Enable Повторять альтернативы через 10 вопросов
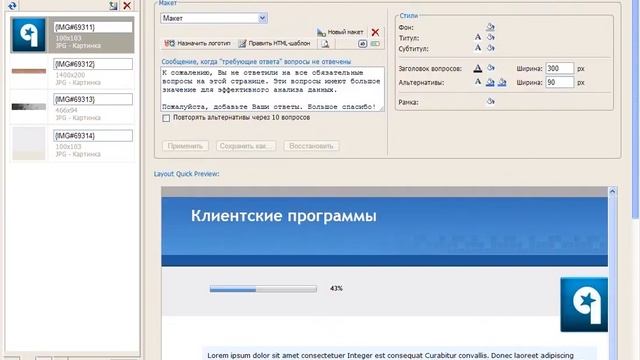Viewport: 640px width, 360px height. coord(166,118)
